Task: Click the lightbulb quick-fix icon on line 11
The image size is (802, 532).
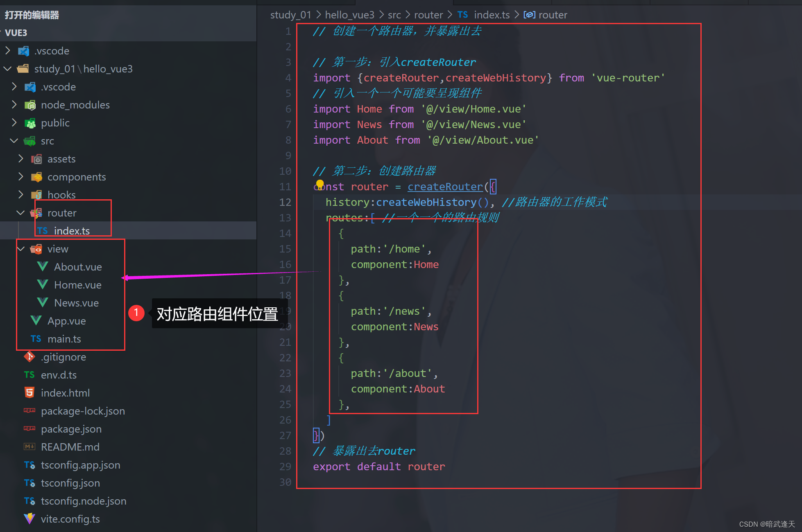Action: click(x=320, y=185)
